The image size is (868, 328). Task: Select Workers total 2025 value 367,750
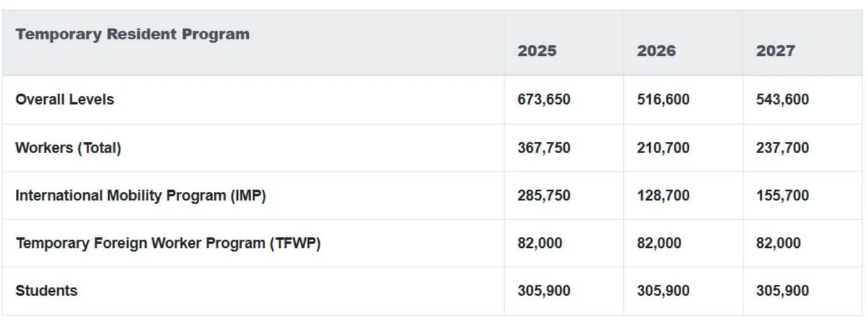[x=544, y=147]
